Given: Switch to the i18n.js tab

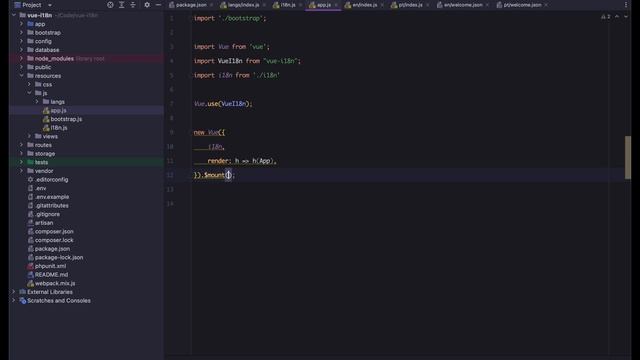Looking at the screenshot, I should (288, 5).
